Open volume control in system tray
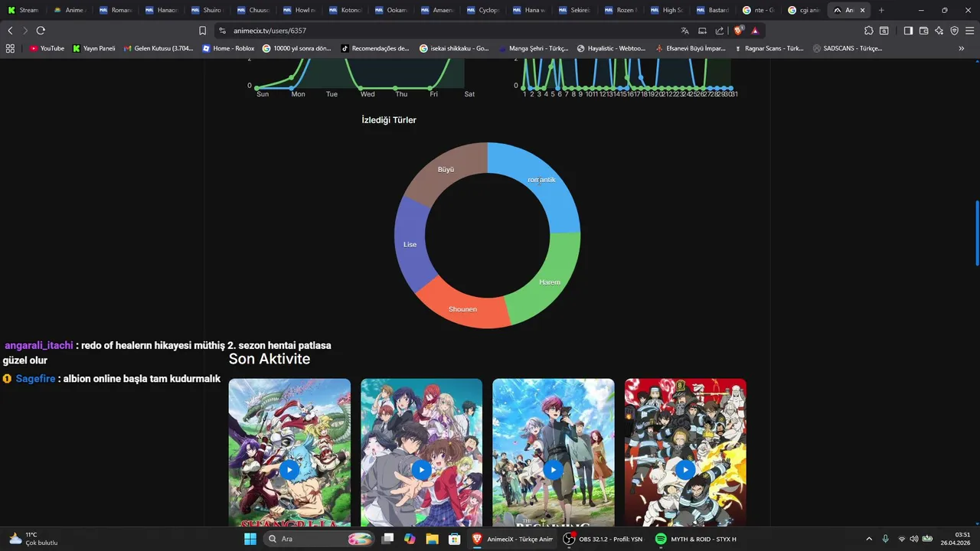 pyautogui.click(x=913, y=539)
